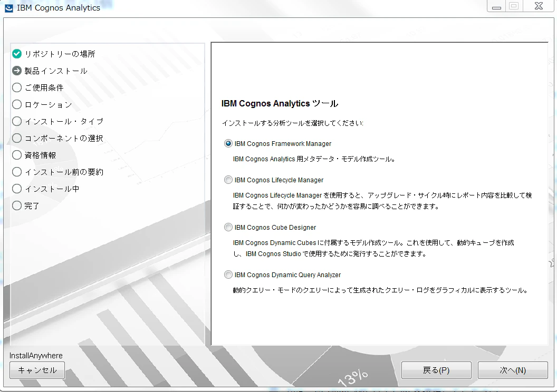This screenshot has height=392, width=557.
Task: Click the step circle beside インストール・タイプ
Action: click(x=17, y=121)
